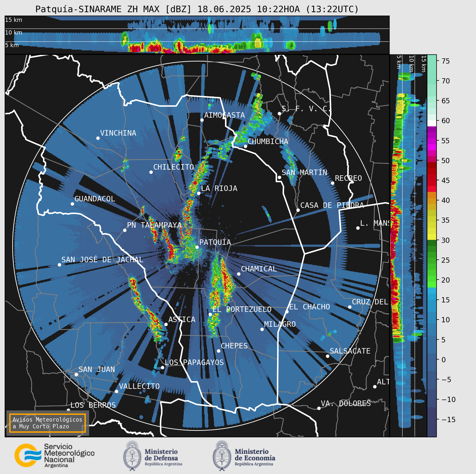Click the MILAGRO city marker dot
The image size is (476, 474).
pyautogui.click(x=262, y=329)
